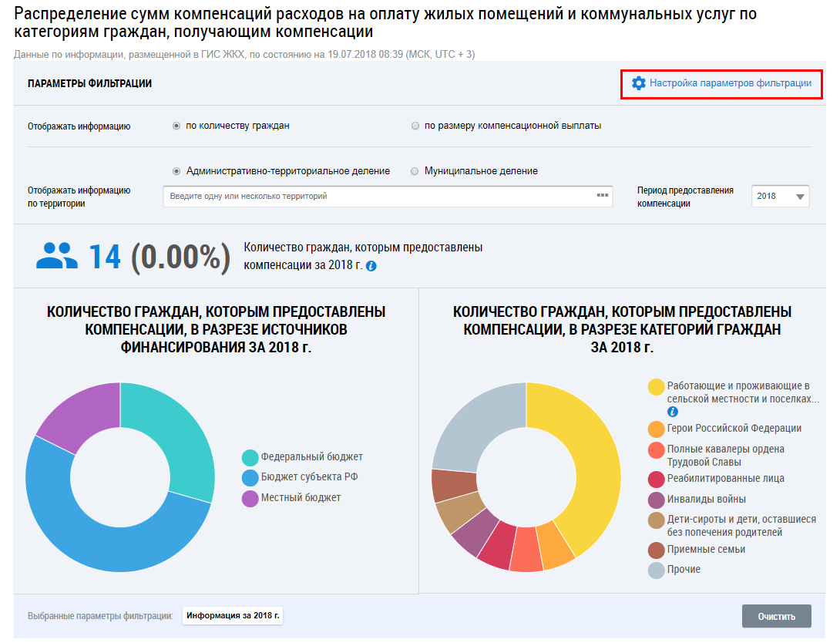840x643 pixels.
Task: Click 'Период предоставления компенсации' label
Action: pyautogui.click(x=685, y=197)
